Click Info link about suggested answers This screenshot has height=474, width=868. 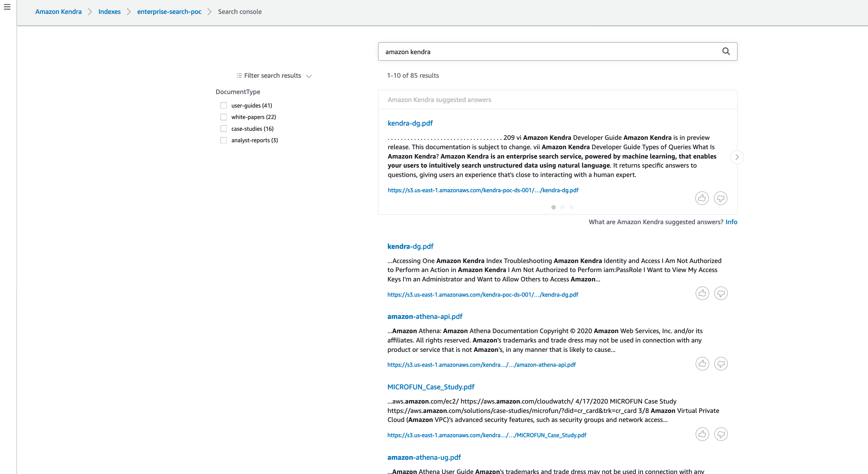731,222
